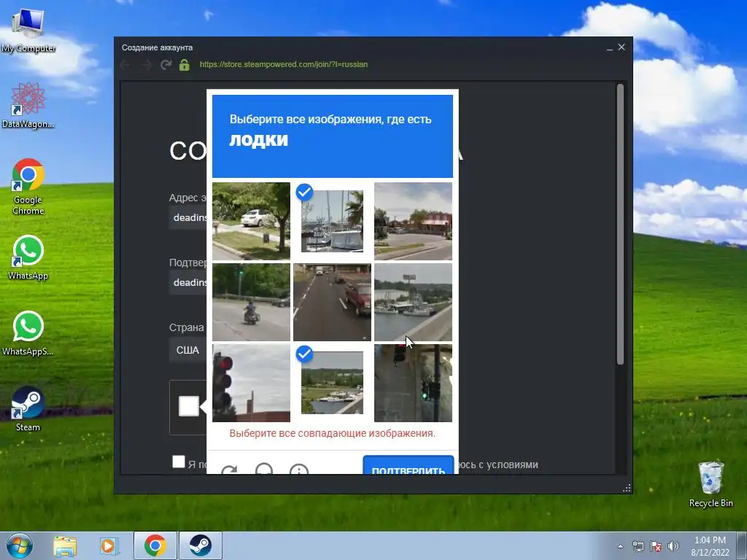Image resolution: width=747 pixels, height=560 pixels.
Task: Open Windows Explorer from the taskbar
Action: point(65,545)
